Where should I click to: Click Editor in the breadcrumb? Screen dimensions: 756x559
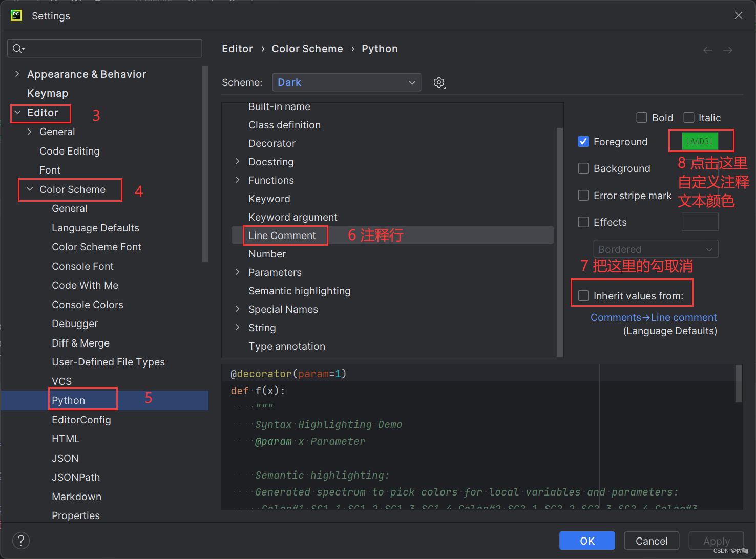point(237,49)
